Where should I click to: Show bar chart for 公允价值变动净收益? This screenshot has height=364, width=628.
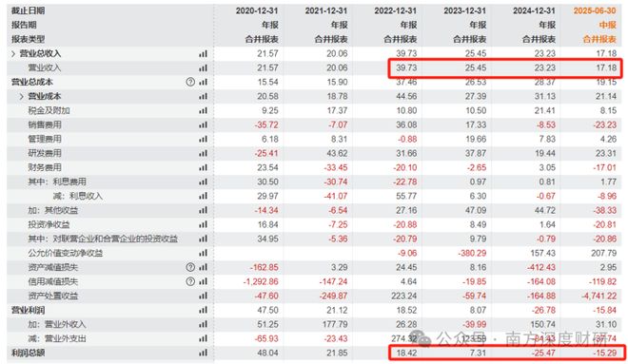203,253
